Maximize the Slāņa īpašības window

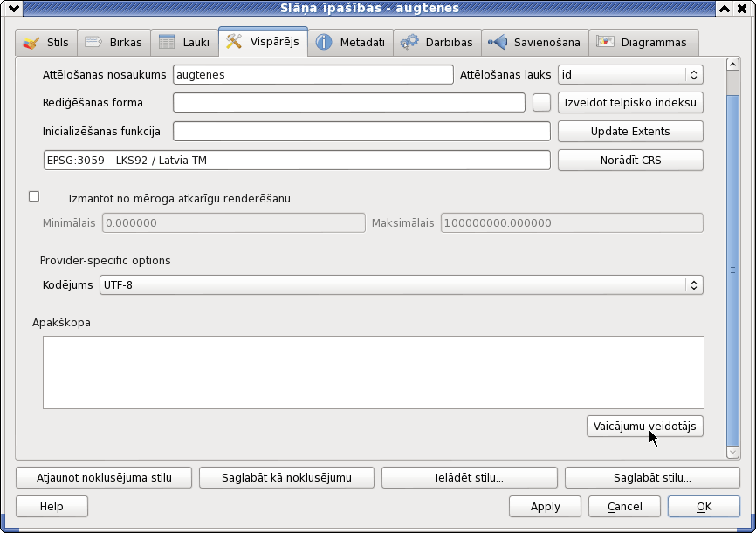[725, 8]
